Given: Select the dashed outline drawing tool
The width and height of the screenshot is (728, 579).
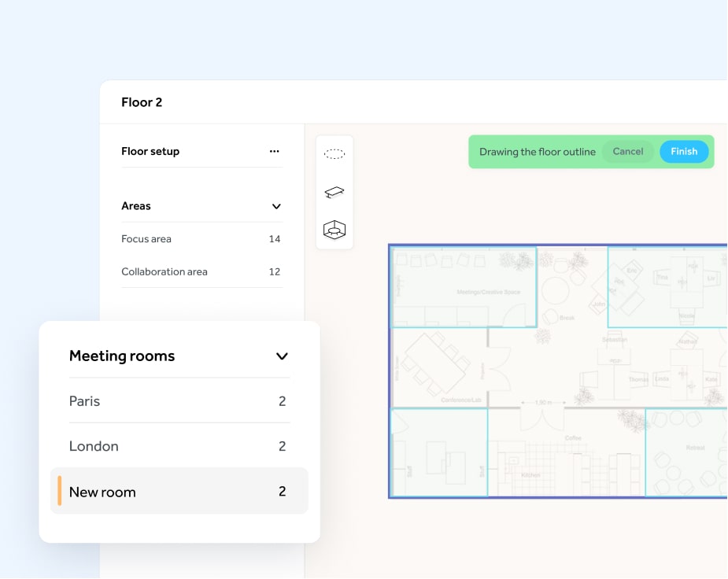Looking at the screenshot, I should [x=334, y=153].
